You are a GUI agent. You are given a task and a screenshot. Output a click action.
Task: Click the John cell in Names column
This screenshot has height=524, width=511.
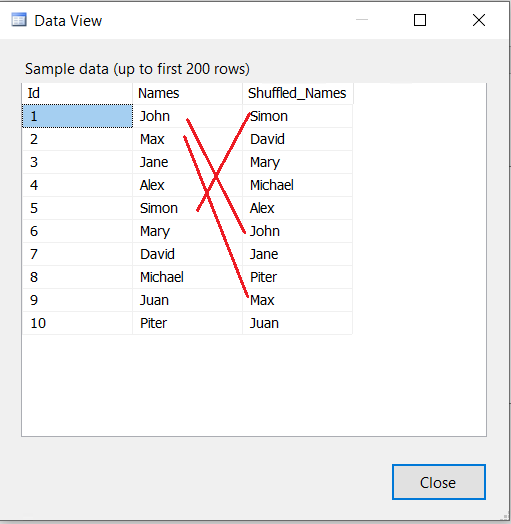tap(187, 116)
